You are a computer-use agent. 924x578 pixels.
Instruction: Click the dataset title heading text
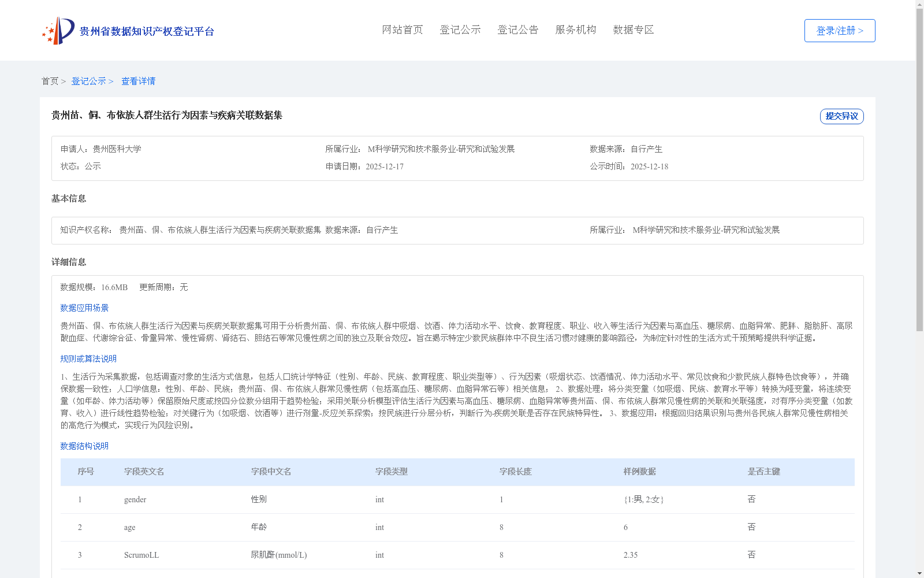(x=167, y=115)
